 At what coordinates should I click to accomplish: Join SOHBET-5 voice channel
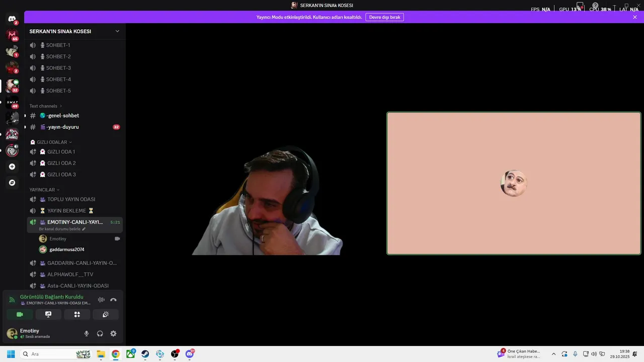point(75,90)
